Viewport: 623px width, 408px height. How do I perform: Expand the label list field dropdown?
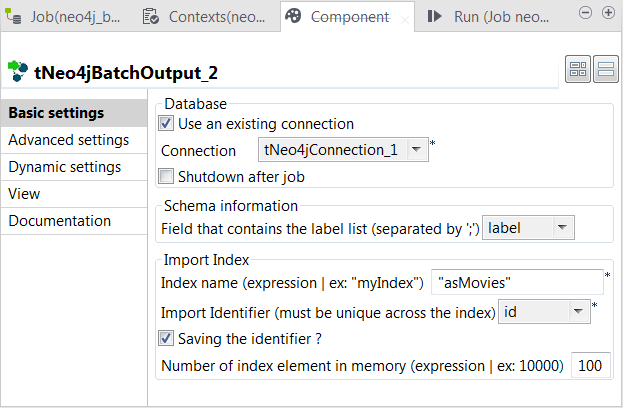coord(563,228)
